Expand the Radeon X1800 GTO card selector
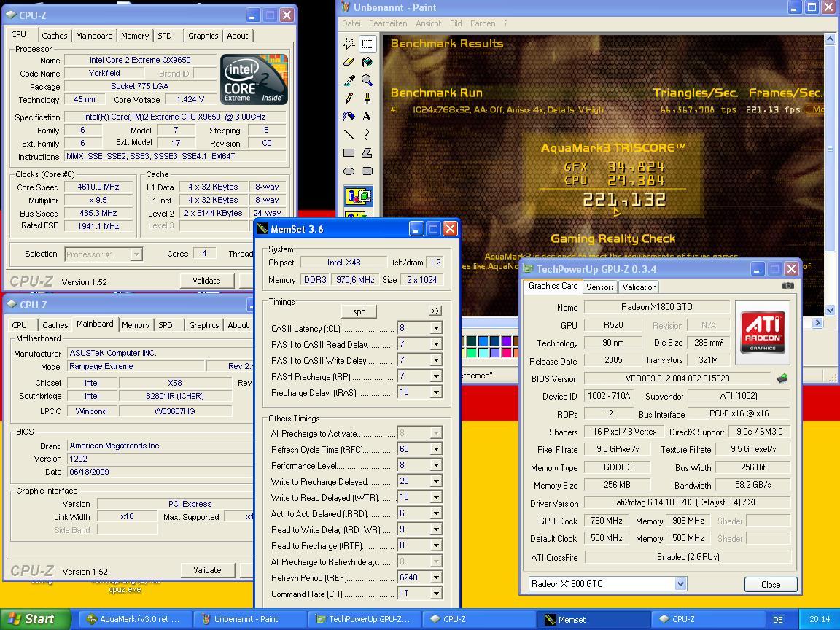840x630 pixels. coord(680,584)
